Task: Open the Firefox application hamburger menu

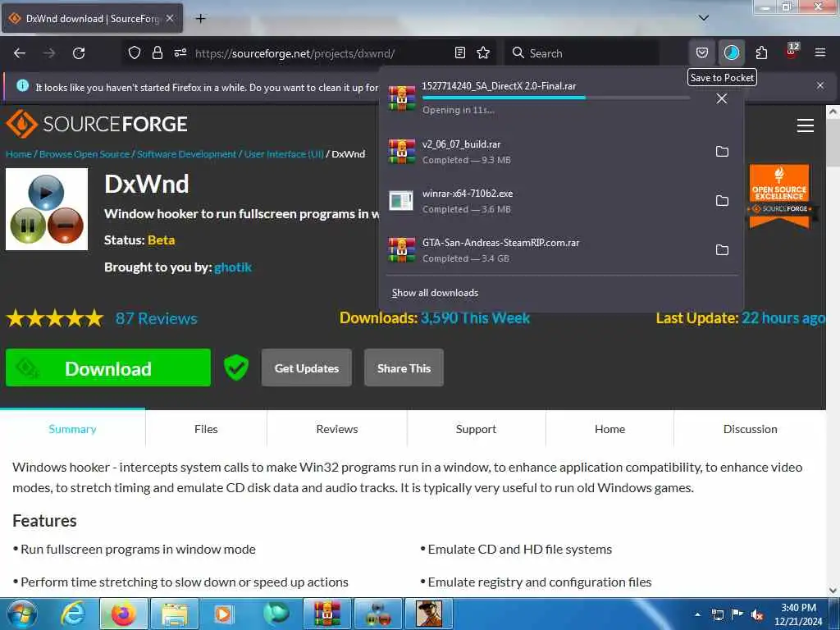Action: 820,52
